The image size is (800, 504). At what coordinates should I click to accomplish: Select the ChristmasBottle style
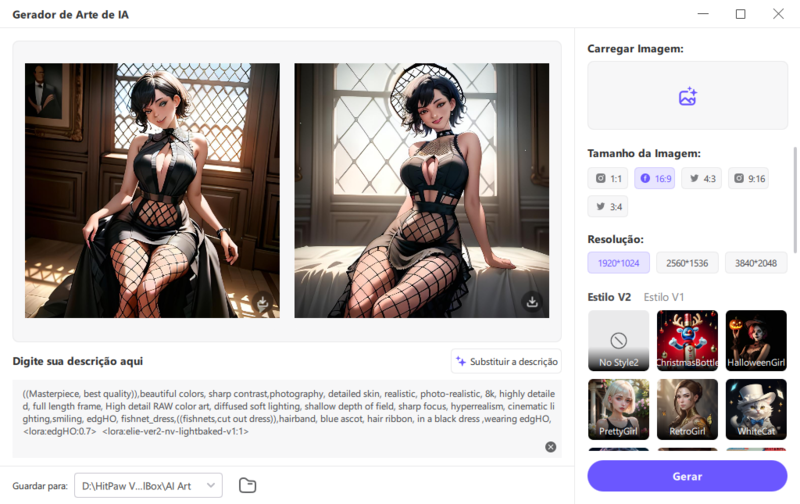(687, 340)
